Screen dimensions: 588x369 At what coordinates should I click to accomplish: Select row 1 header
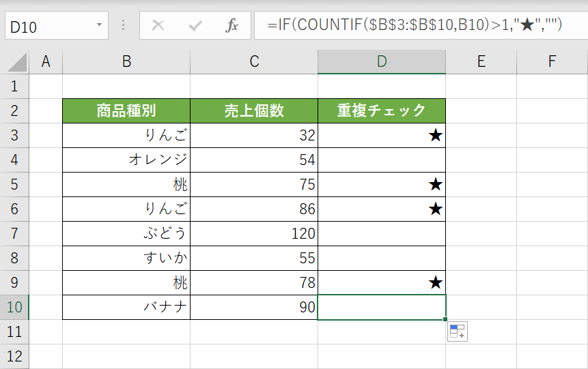(x=14, y=86)
